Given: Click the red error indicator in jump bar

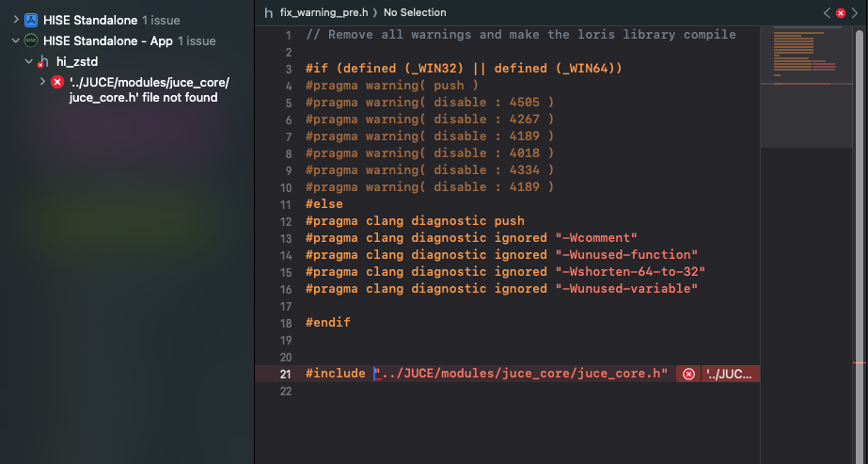Looking at the screenshot, I should click(841, 13).
